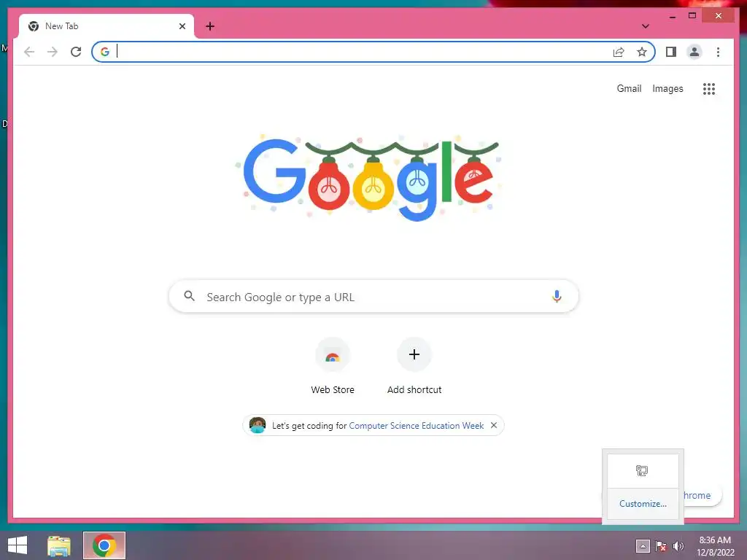Open a new tab with plus button

point(210,26)
